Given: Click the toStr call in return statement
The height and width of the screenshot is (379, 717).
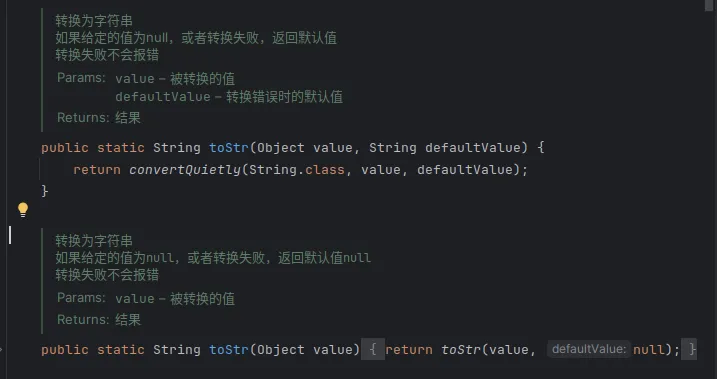Looking at the screenshot, I should (x=461, y=350).
